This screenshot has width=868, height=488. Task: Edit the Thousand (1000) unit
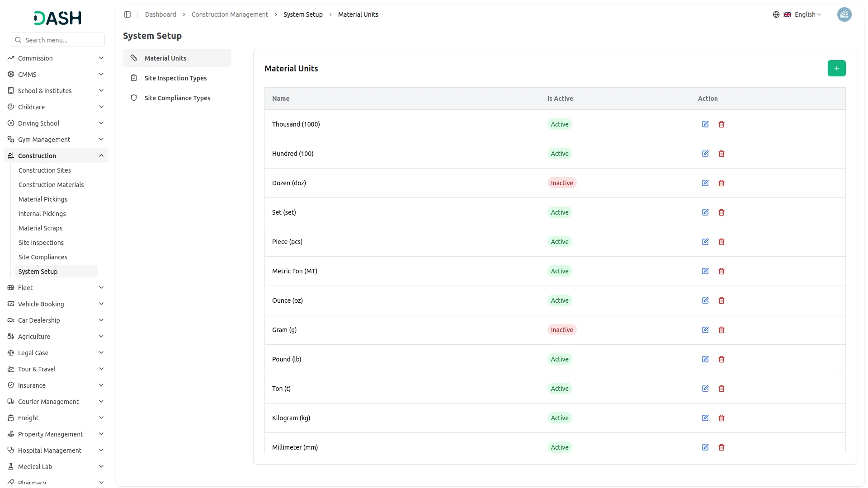pyautogui.click(x=705, y=124)
